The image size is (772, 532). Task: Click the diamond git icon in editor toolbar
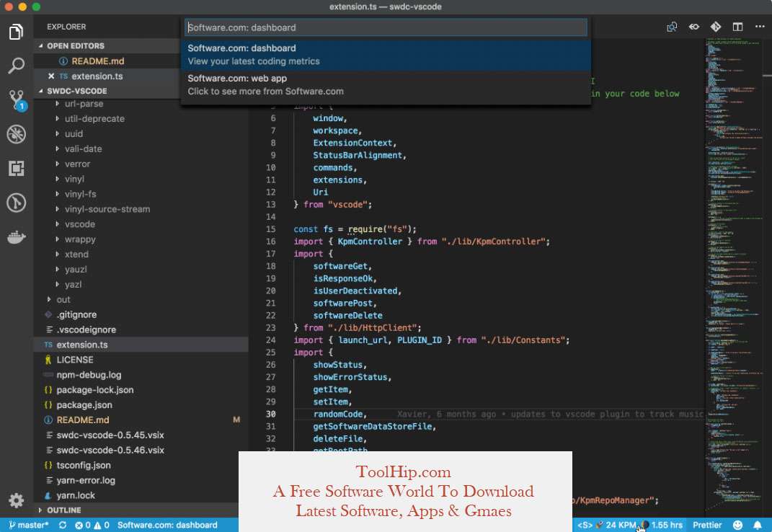(715, 27)
